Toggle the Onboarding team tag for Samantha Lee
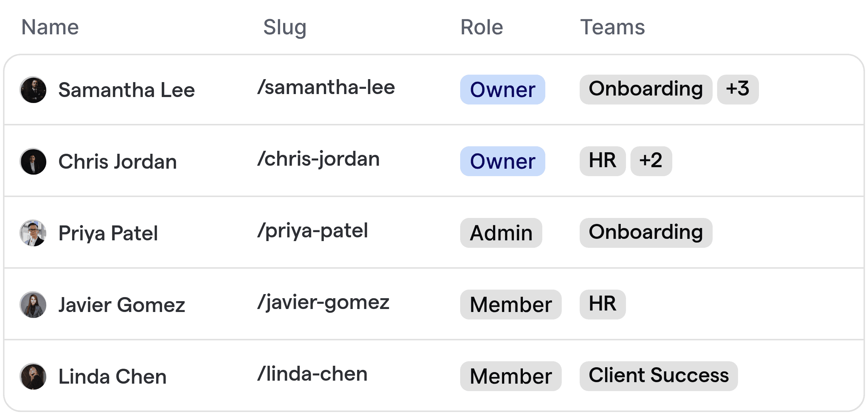The height and width of the screenshot is (415, 868). [x=646, y=89]
